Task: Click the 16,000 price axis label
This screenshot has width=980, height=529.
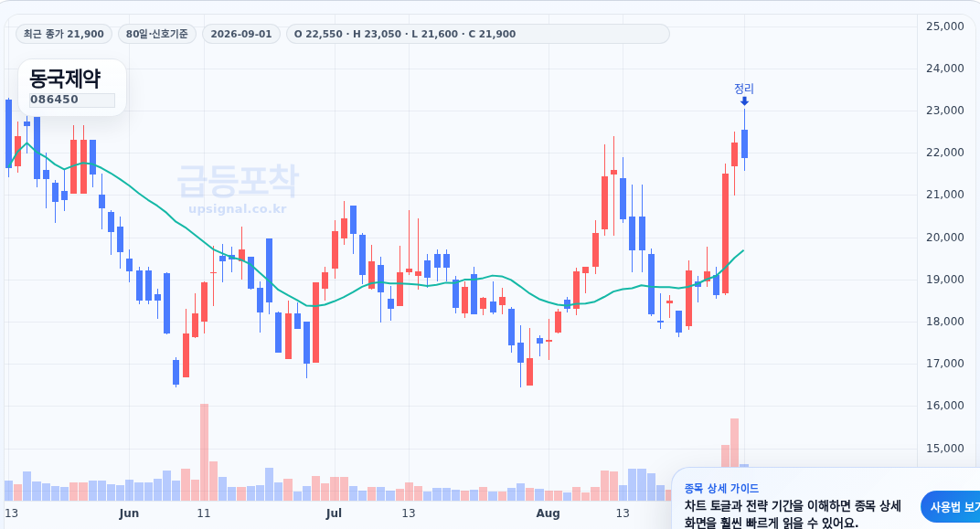Action: (945, 406)
